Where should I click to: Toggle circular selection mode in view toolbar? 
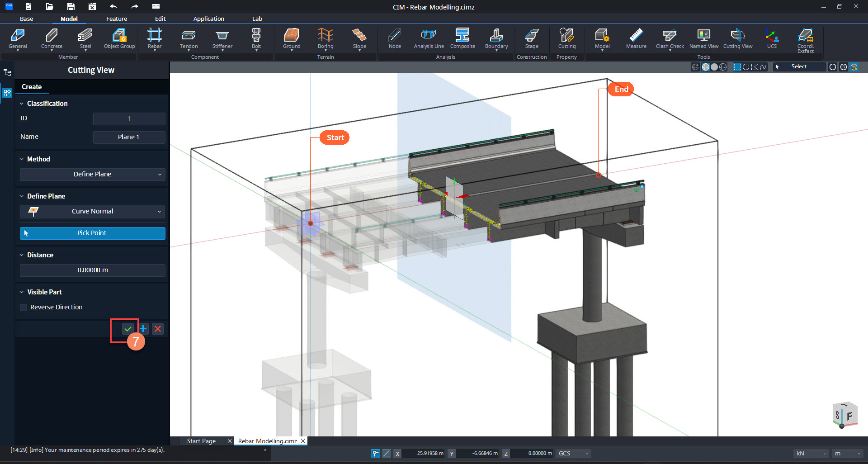coord(746,67)
